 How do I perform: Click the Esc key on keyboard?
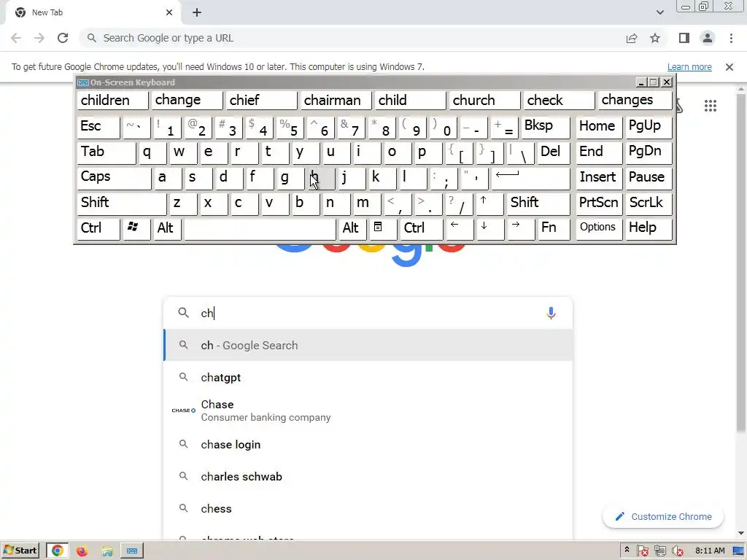tap(98, 127)
